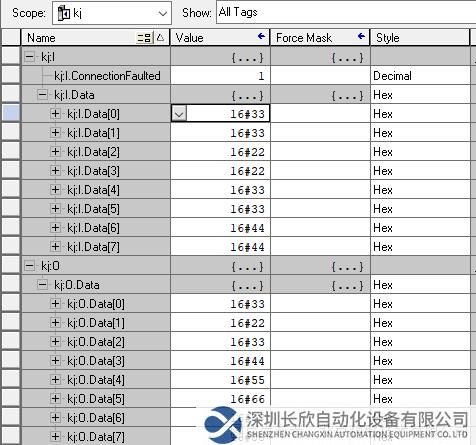Collapse the kj:I tag tree

click(x=30, y=57)
